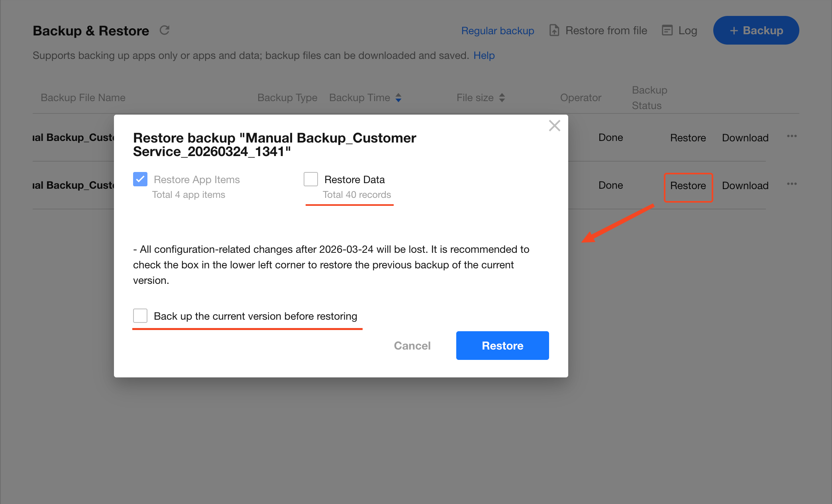
Task: Sort by Backup Time arrows
Action: pos(398,98)
